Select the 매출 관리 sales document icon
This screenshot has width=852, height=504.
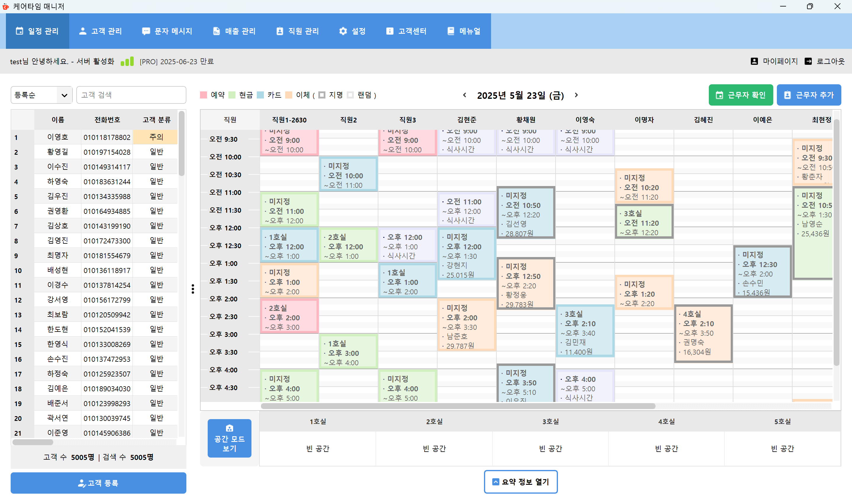(216, 31)
